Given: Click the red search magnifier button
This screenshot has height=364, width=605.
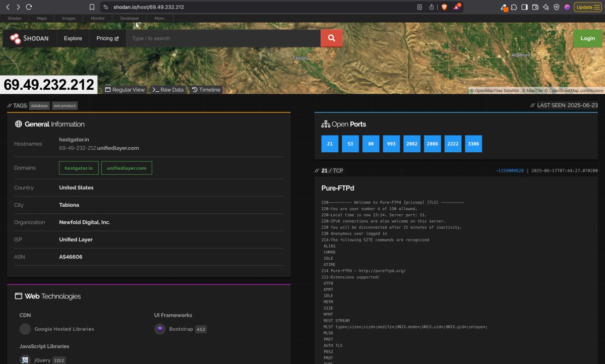Looking at the screenshot, I should [x=332, y=38].
